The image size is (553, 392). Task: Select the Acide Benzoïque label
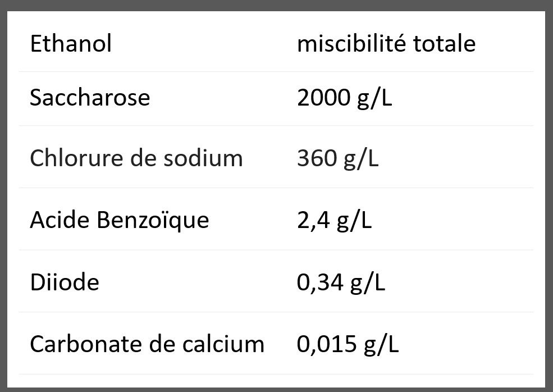click(120, 221)
